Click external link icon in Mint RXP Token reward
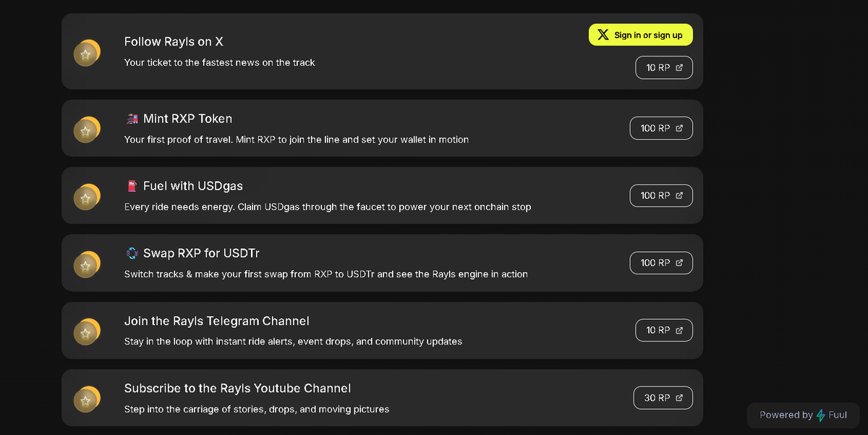Screen dimensions: 868x435 click(x=679, y=128)
